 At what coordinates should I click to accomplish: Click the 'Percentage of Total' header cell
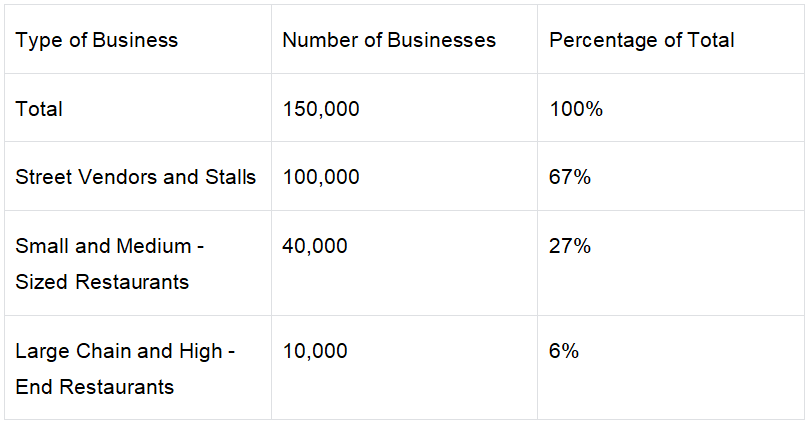click(x=670, y=39)
